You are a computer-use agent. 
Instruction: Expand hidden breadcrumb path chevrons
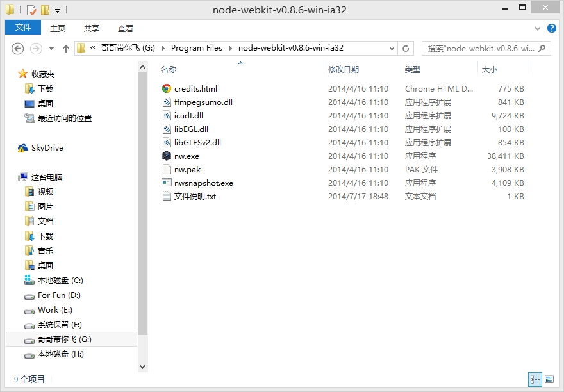(93, 48)
